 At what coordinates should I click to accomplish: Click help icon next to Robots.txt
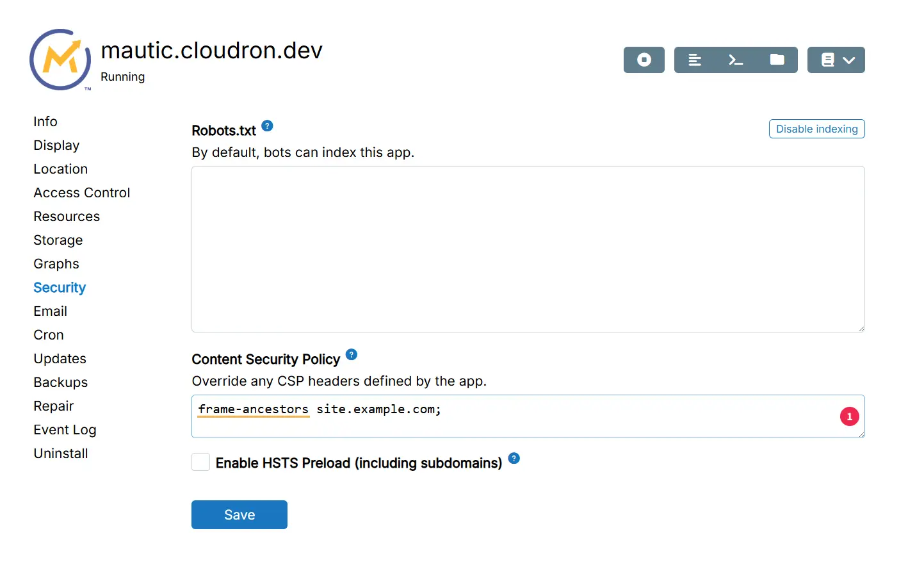(268, 126)
